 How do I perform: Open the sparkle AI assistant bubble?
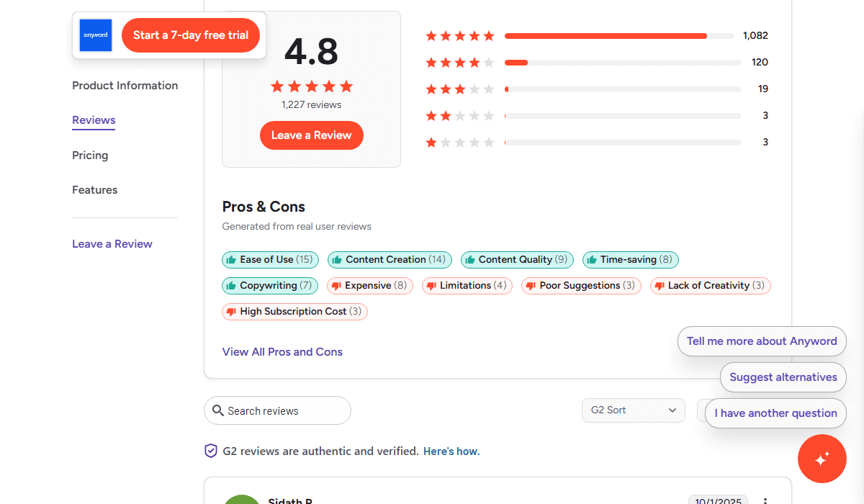[x=822, y=459]
